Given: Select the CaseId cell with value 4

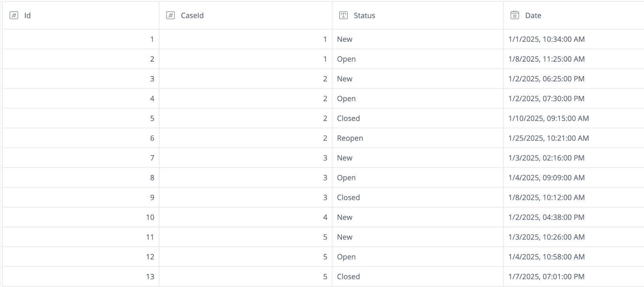Looking at the screenshot, I should 325,217.
